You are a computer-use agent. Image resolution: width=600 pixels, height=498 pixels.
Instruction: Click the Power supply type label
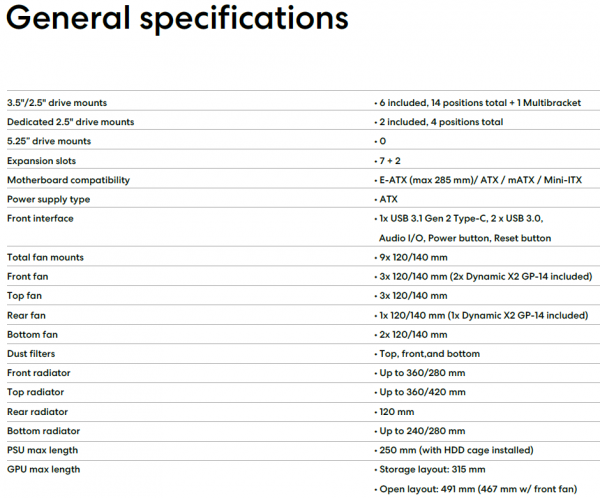point(49,199)
